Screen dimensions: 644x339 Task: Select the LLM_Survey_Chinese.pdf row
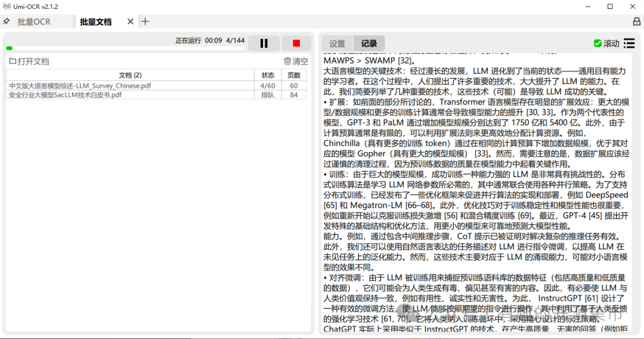click(x=80, y=85)
